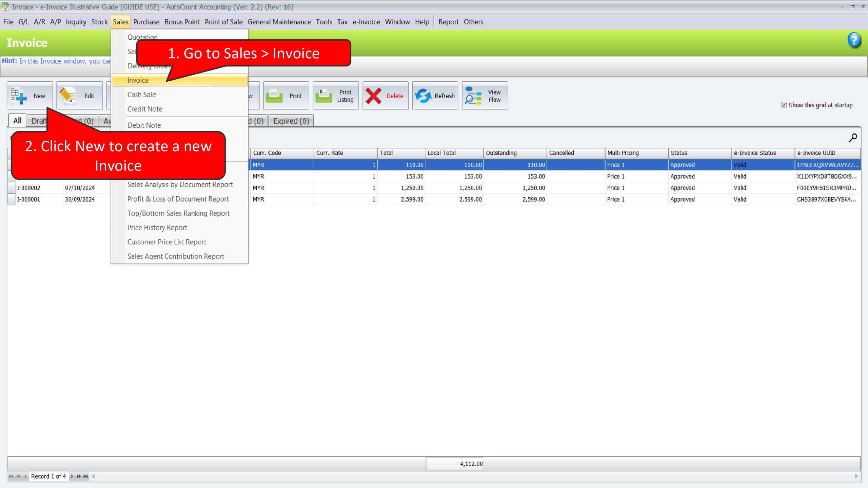Sort by e-Invoice UUID column header
Viewport: 868px width, 488px height.
click(x=828, y=153)
